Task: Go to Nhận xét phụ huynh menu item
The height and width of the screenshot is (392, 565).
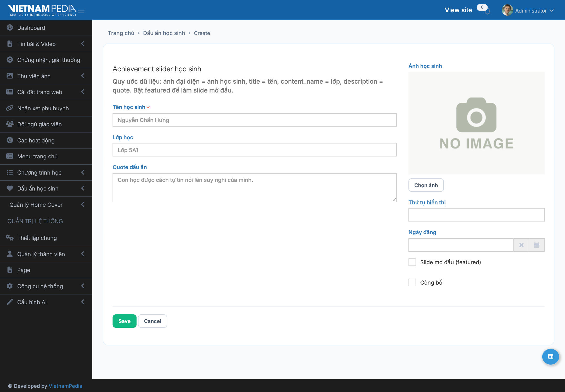Action: click(46, 108)
